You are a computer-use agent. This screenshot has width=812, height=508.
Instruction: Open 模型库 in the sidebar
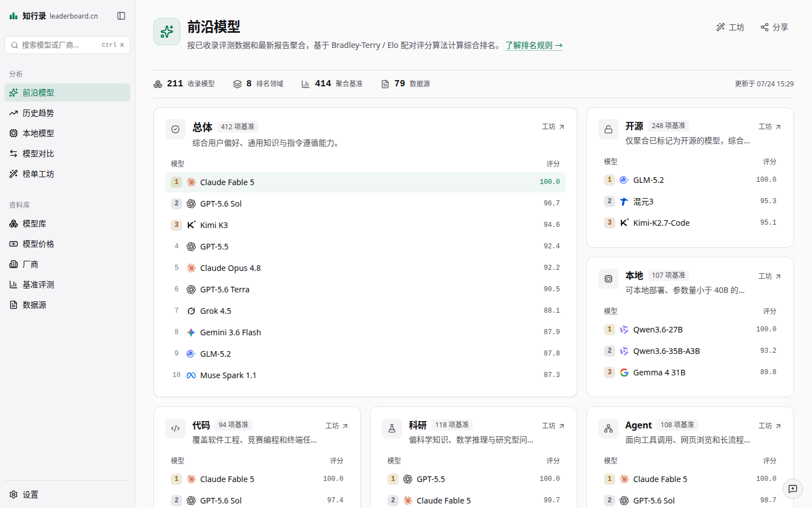tap(67, 224)
